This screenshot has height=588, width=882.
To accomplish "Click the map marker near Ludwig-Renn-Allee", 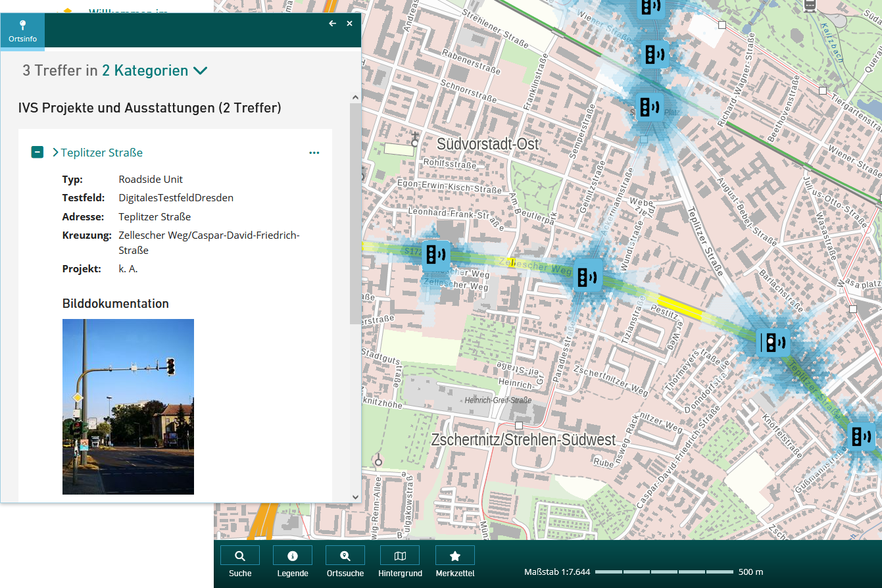I will [x=378, y=460].
